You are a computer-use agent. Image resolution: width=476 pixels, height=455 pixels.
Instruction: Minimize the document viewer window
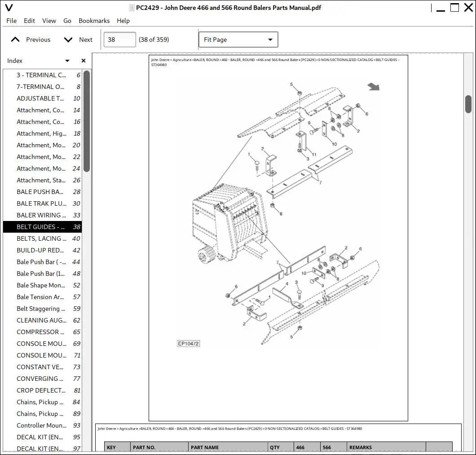point(441,10)
